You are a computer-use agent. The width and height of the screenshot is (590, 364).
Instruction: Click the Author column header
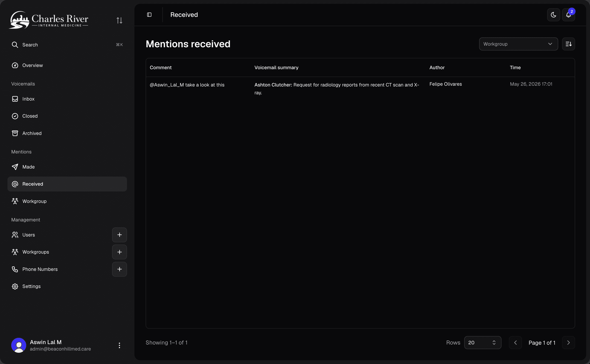tap(437, 68)
